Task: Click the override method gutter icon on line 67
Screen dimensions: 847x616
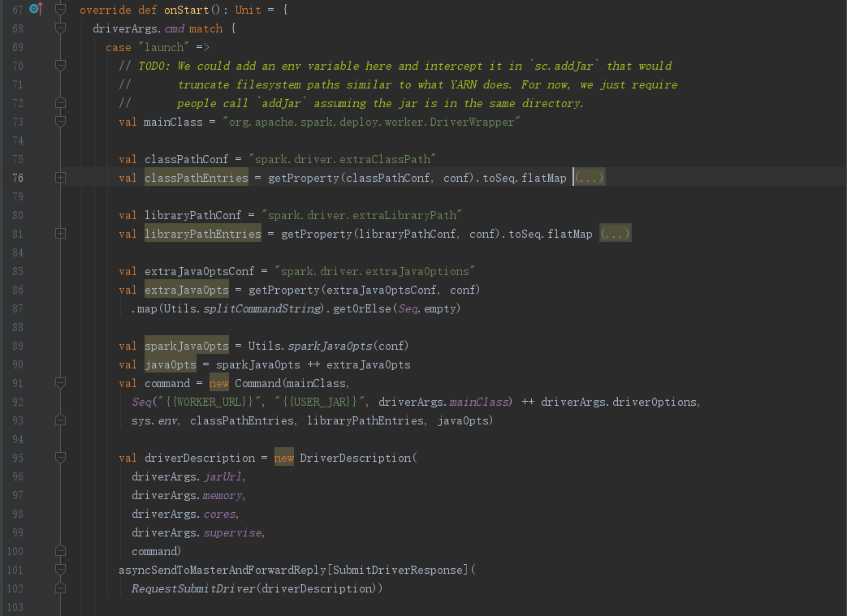Action: (x=33, y=9)
